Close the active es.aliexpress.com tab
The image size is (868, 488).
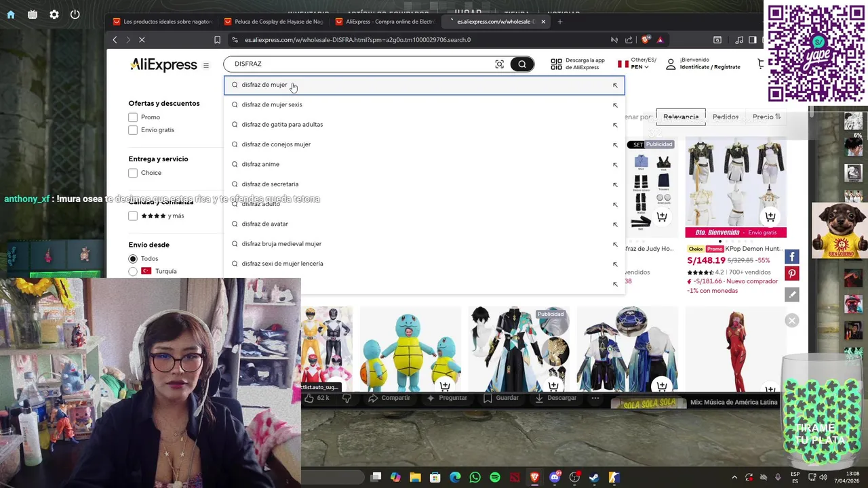pyautogui.click(x=542, y=22)
